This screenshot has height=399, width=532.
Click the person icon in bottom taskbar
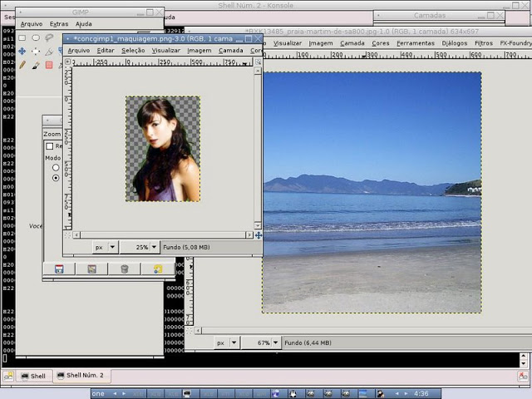[x=381, y=393]
